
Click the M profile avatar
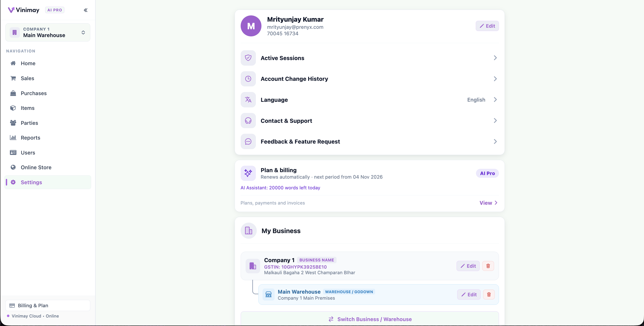[x=251, y=26]
